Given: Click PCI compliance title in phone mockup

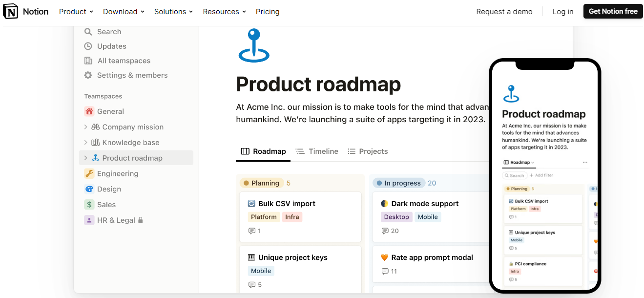Looking at the screenshot, I should tap(531, 264).
